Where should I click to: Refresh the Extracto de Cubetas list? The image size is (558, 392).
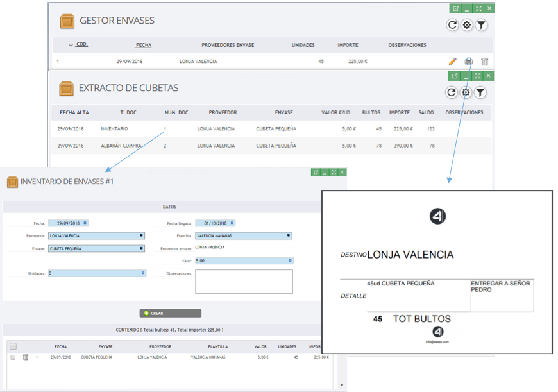[x=452, y=92]
